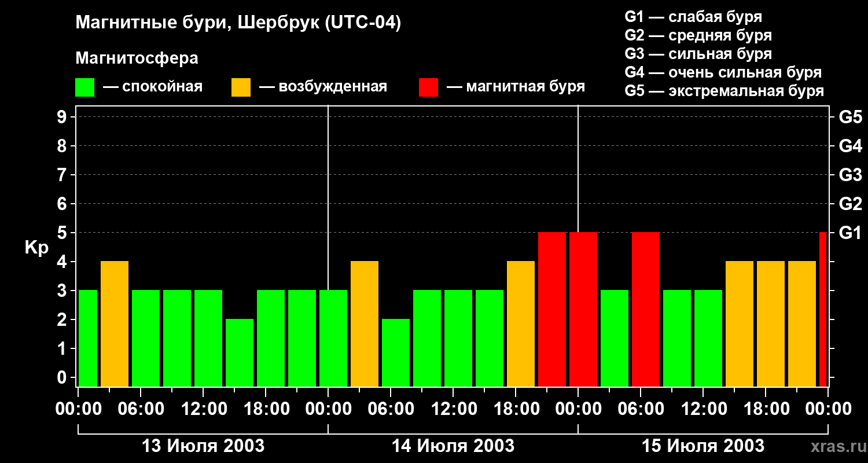Screen dimensions: 868x463
Task: Click the G4 label on right axis
Action: [x=850, y=146]
